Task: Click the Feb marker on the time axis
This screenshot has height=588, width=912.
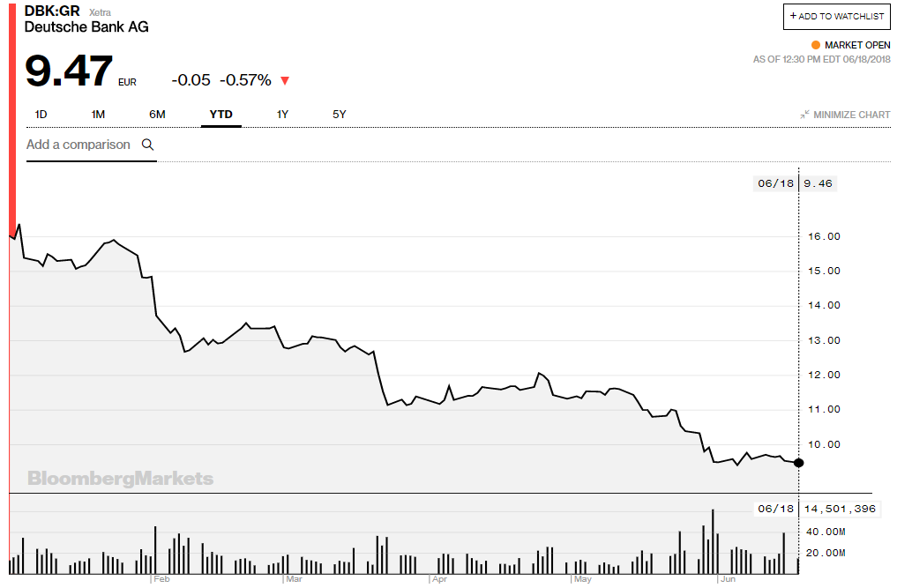Action: (x=161, y=579)
